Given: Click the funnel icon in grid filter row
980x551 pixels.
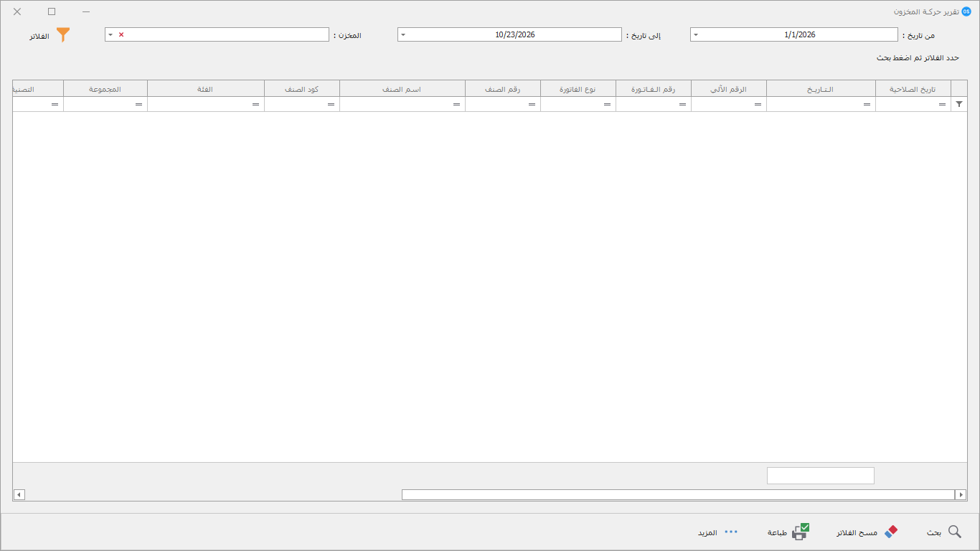Looking at the screenshot, I should point(959,104).
